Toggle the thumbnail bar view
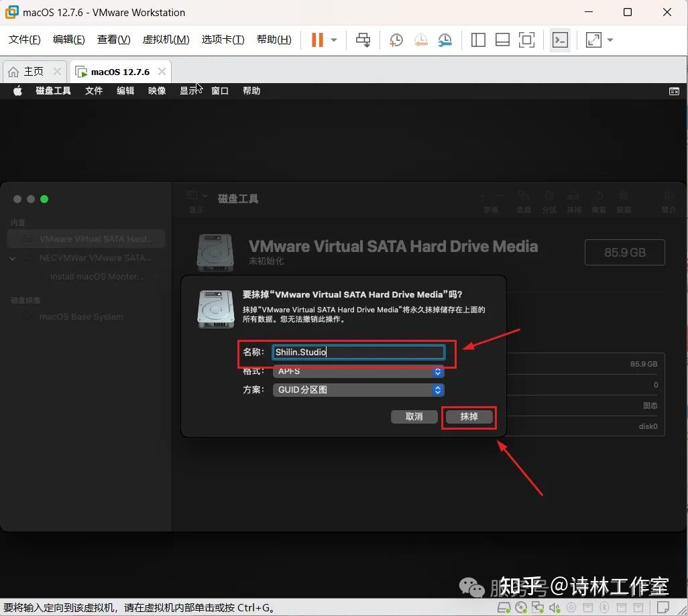The width and height of the screenshot is (688, 616). (x=502, y=40)
